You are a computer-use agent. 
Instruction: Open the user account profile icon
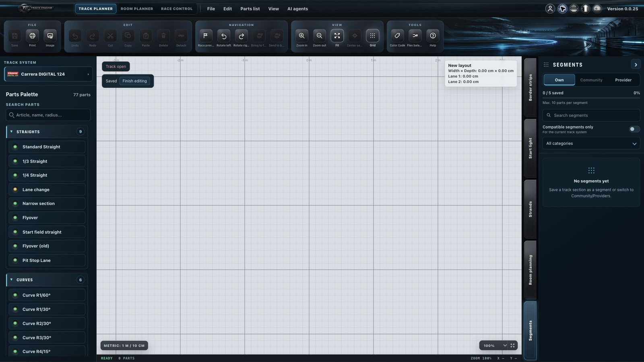550,8
